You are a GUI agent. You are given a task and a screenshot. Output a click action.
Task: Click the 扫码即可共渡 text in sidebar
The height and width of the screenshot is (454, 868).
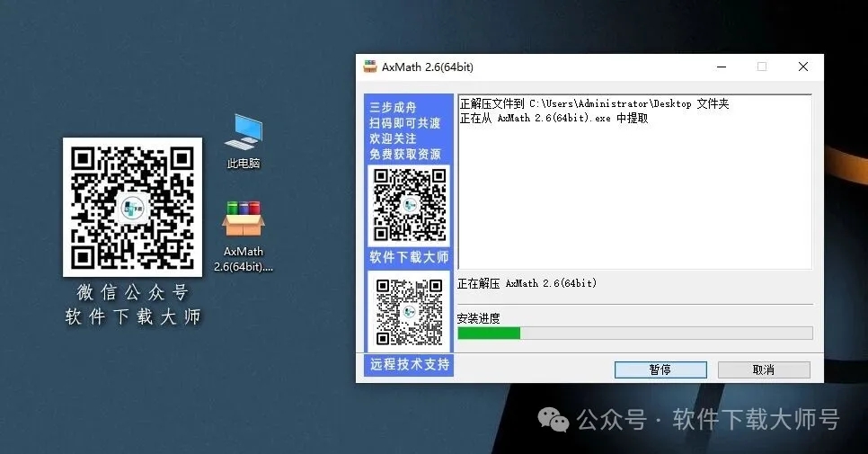(405, 123)
